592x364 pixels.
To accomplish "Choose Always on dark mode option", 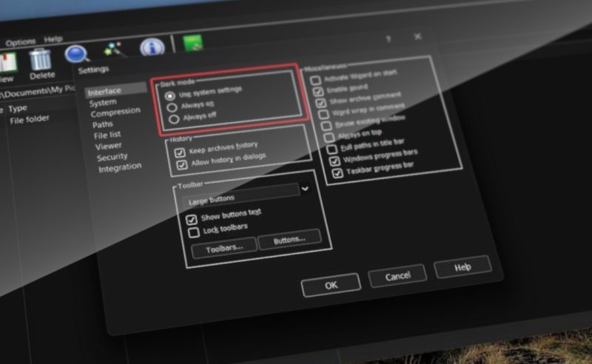I will (172, 107).
